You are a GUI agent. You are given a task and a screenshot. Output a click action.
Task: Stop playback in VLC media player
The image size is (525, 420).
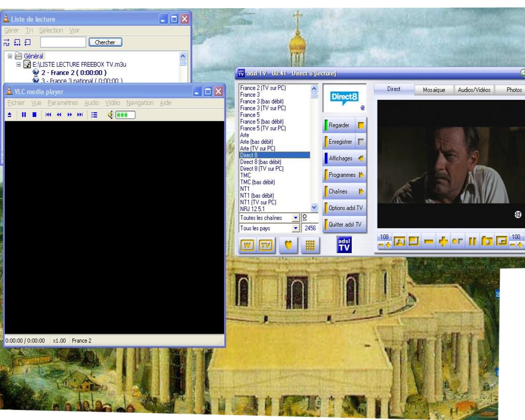pyautogui.click(x=34, y=115)
